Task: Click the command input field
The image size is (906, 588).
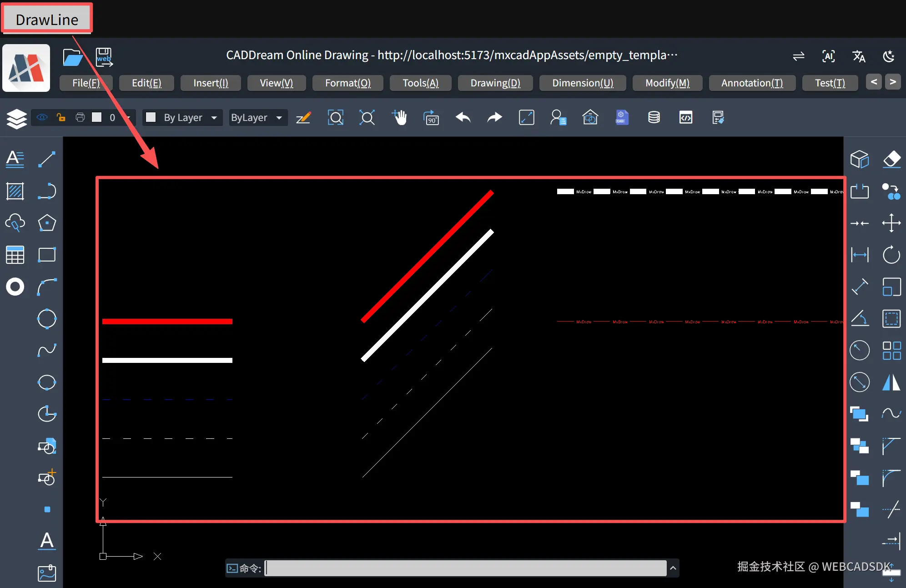Action: tap(466, 568)
